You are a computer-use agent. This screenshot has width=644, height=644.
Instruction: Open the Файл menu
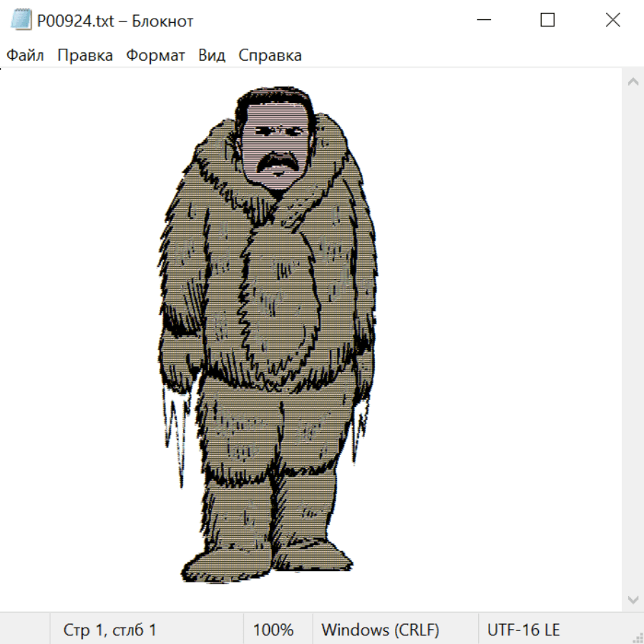25,55
